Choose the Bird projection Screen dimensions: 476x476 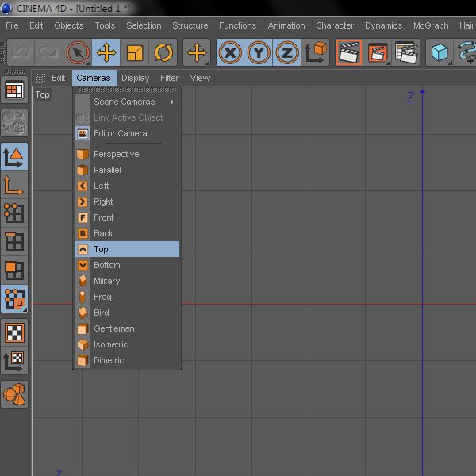(x=127, y=313)
